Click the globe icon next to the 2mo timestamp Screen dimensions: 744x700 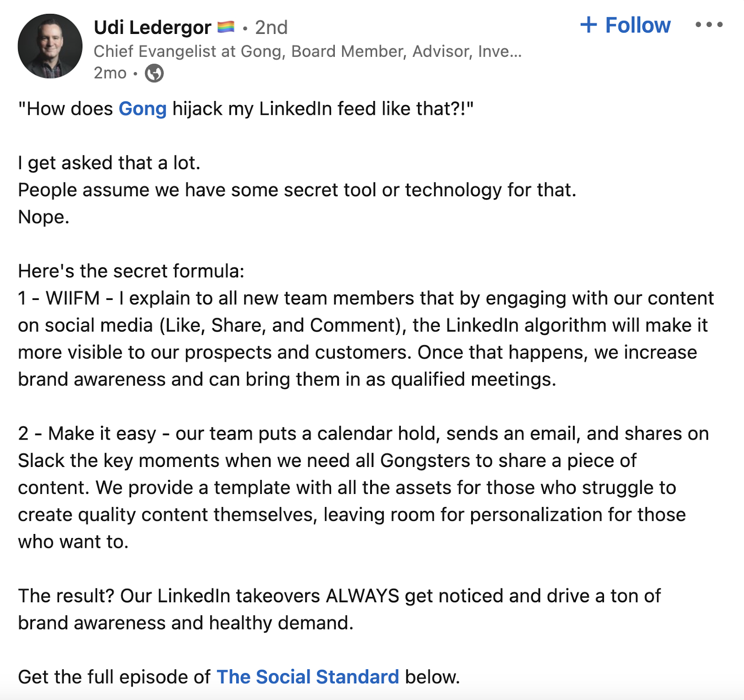(154, 73)
